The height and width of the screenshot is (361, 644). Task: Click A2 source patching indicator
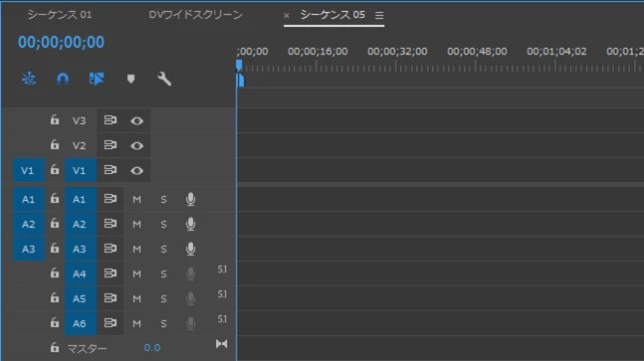tap(28, 224)
